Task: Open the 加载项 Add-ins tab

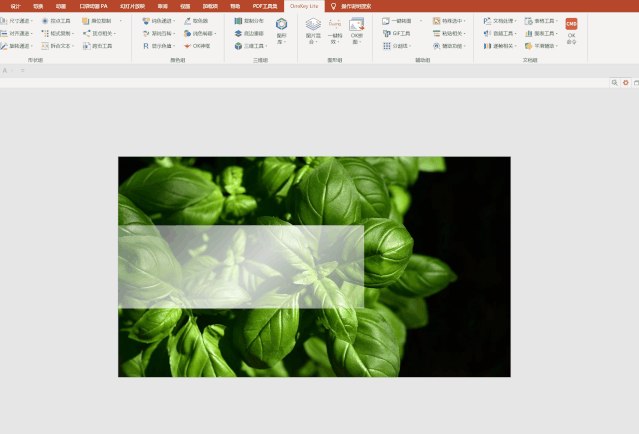Action: [x=210, y=6]
